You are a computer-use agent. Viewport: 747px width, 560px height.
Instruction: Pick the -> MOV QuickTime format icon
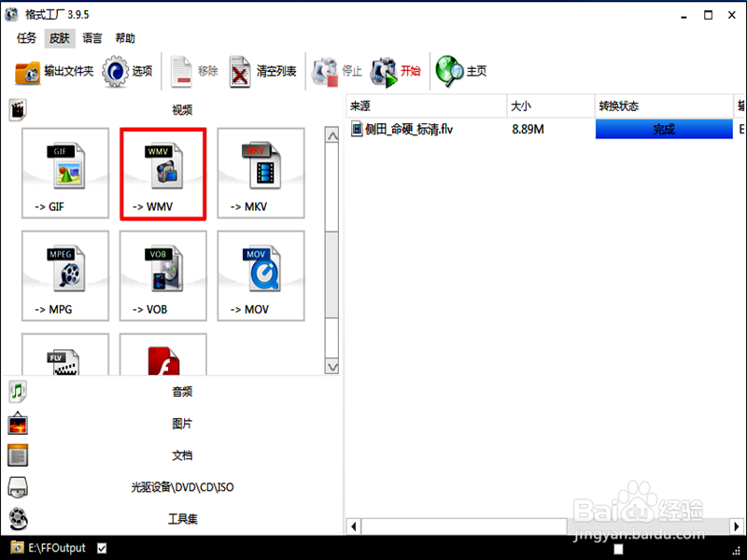260,275
